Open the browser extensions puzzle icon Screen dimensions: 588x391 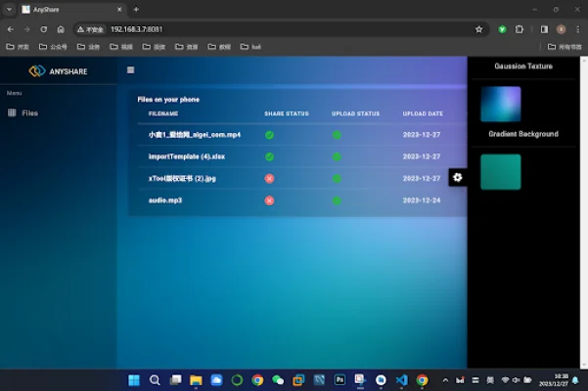520,29
